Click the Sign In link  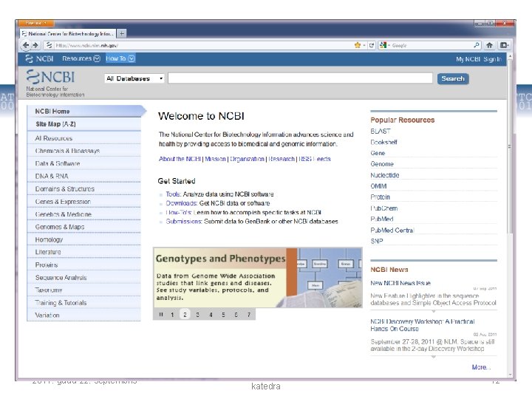pos(492,59)
